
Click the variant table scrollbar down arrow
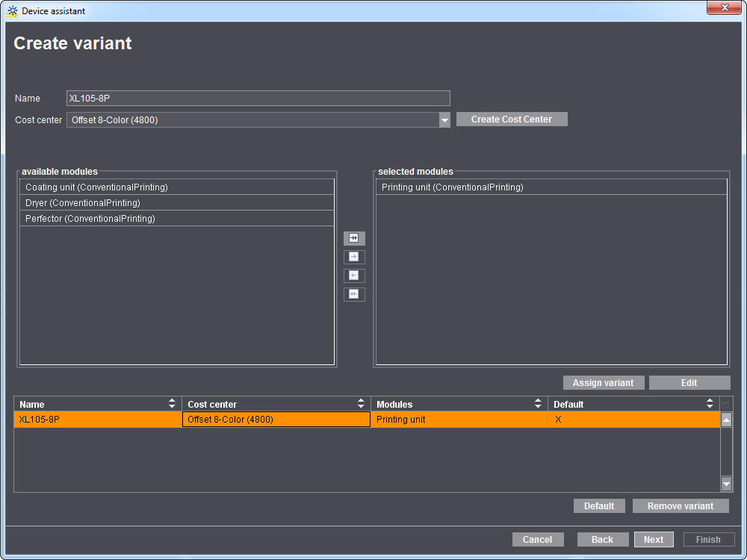tap(726, 484)
